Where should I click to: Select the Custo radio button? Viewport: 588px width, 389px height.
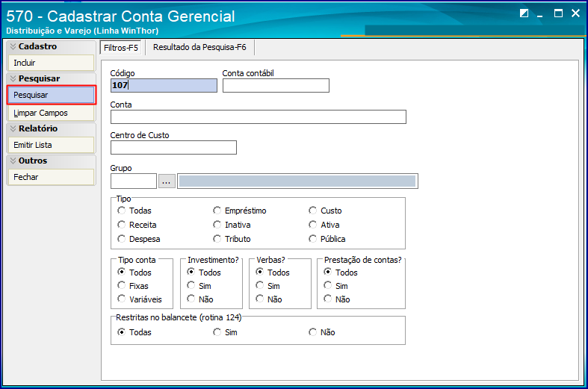point(325,211)
